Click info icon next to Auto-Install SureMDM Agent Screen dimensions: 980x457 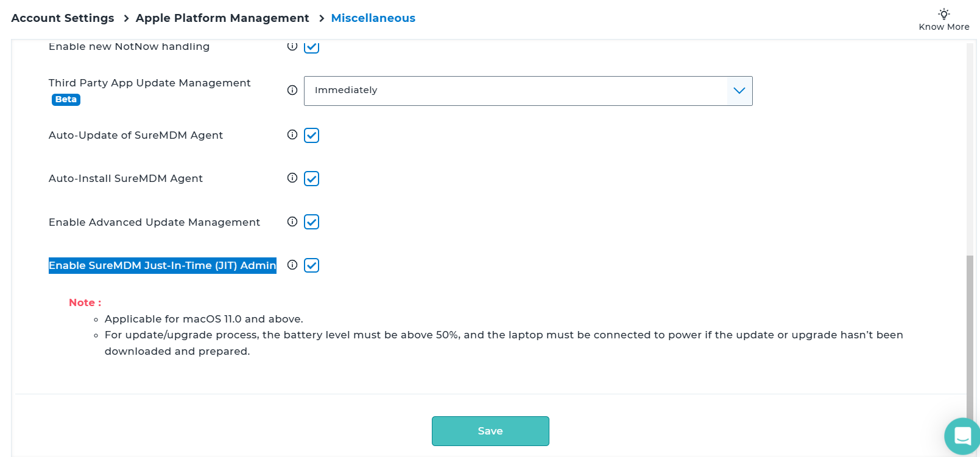tap(292, 178)
